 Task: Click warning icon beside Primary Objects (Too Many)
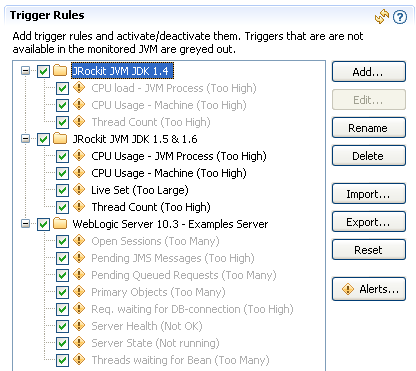click(79, 292)
